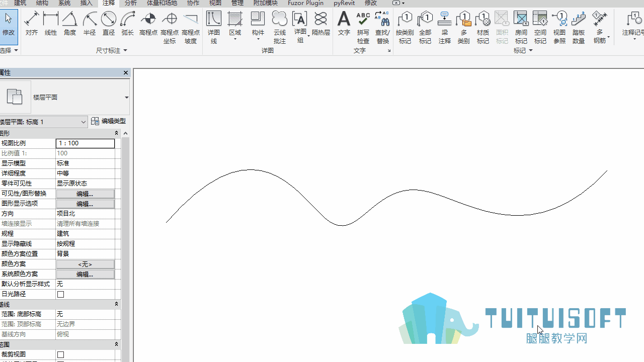Close the 属性 properties panel
The width and height of the screenshot is (644, 362).
point(126,73)
